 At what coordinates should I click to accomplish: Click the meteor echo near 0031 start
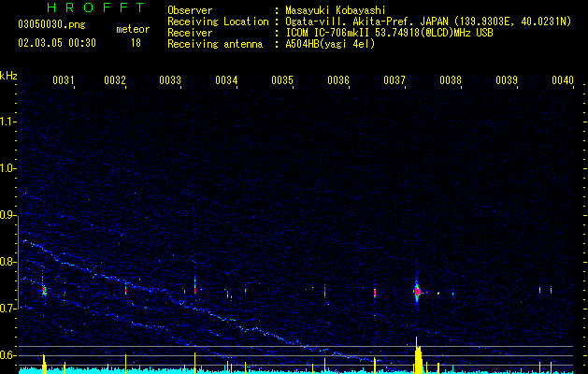click(x=44, y=291)
